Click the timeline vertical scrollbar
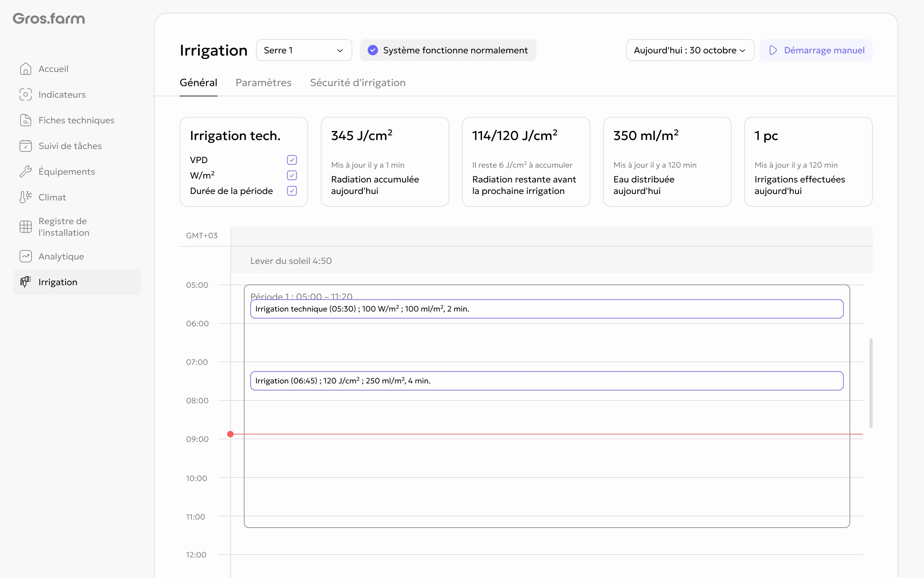924x578 pixels. tap(871, 383)
